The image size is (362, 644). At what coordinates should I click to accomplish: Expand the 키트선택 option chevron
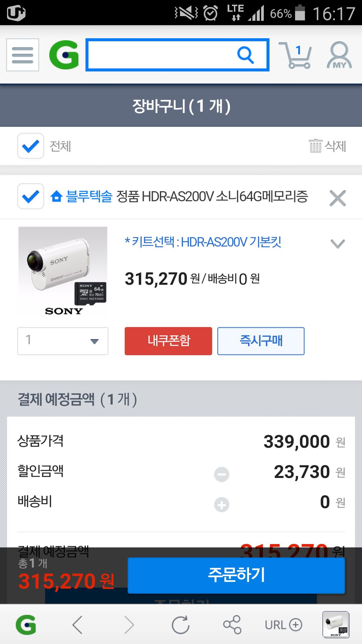(x=338, y=243)
